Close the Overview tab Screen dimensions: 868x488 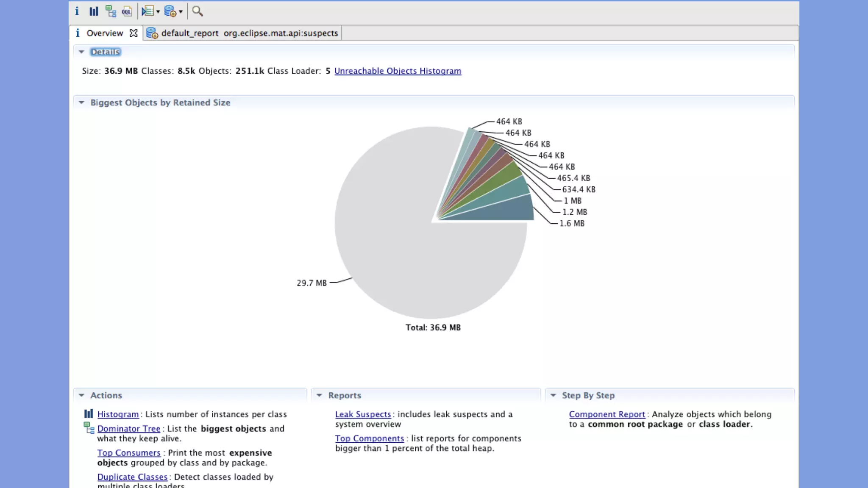134,33
